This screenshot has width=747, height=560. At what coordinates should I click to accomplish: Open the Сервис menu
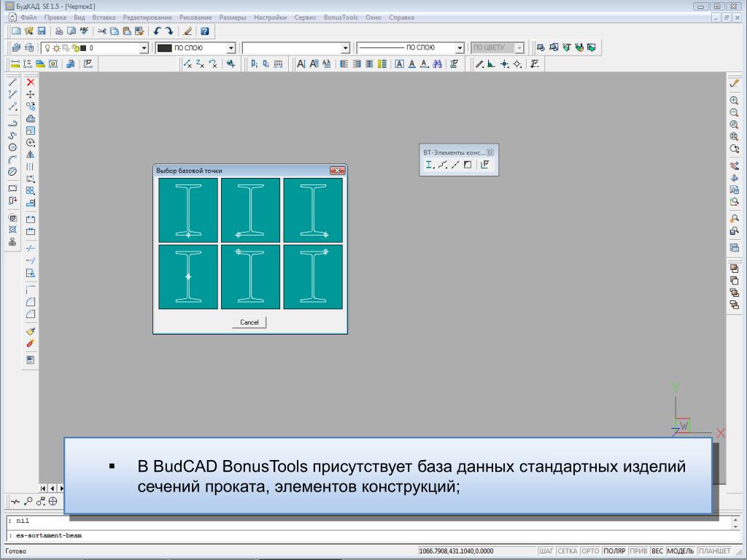click(306, 17)
